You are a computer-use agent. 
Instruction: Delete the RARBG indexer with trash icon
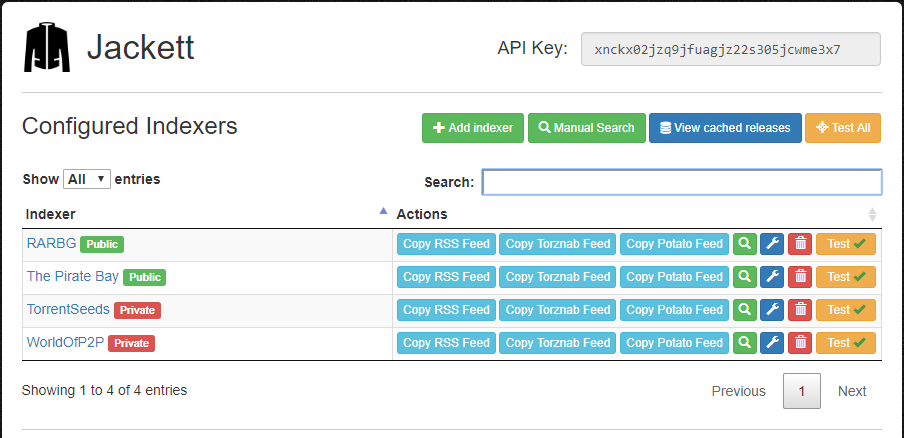[x=800, y=244]
